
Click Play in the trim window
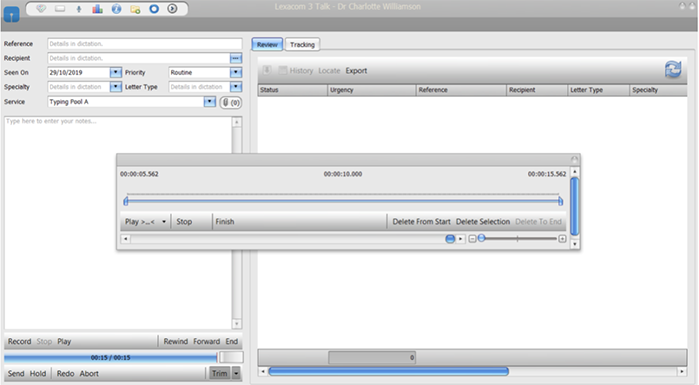click(140, 221)
